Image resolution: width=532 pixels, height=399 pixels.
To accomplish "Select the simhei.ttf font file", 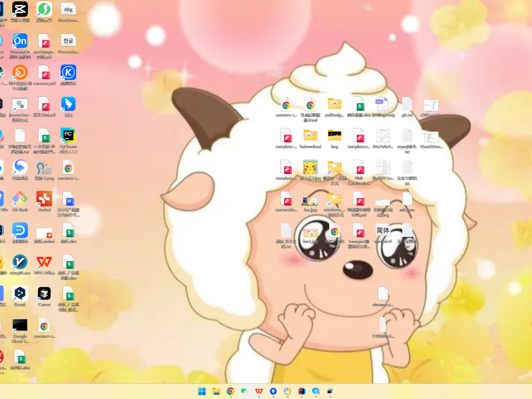I will click(x=383, y=231).
